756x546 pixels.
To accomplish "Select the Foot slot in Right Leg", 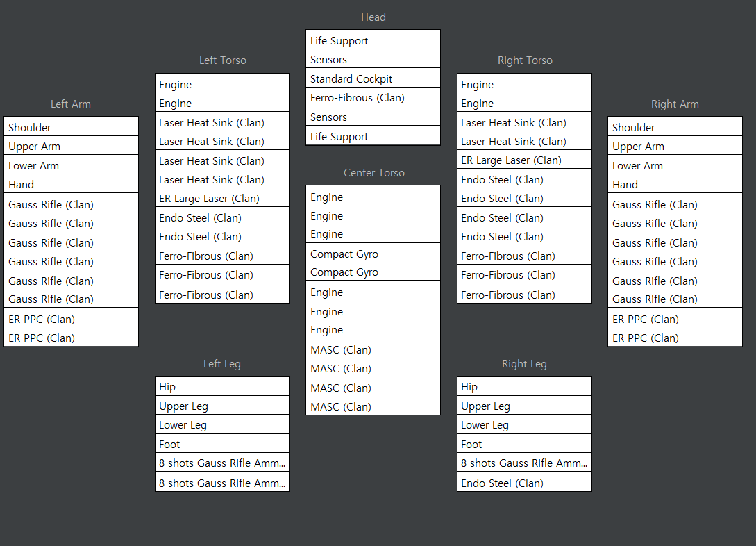I will click(524, 445).
